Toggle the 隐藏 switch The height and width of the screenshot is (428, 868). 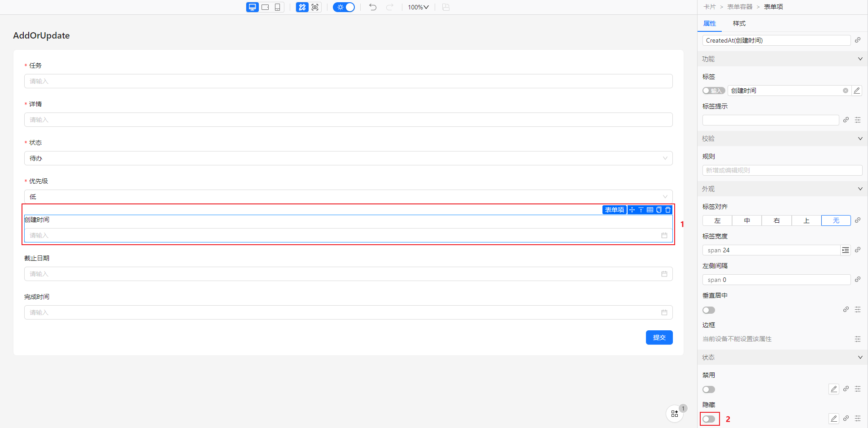point(709,419)
